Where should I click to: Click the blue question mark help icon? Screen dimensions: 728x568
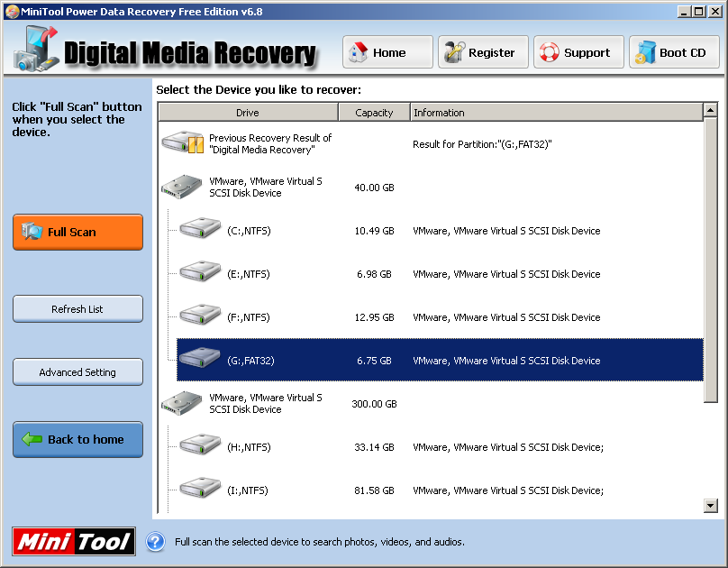click(156, 542)
